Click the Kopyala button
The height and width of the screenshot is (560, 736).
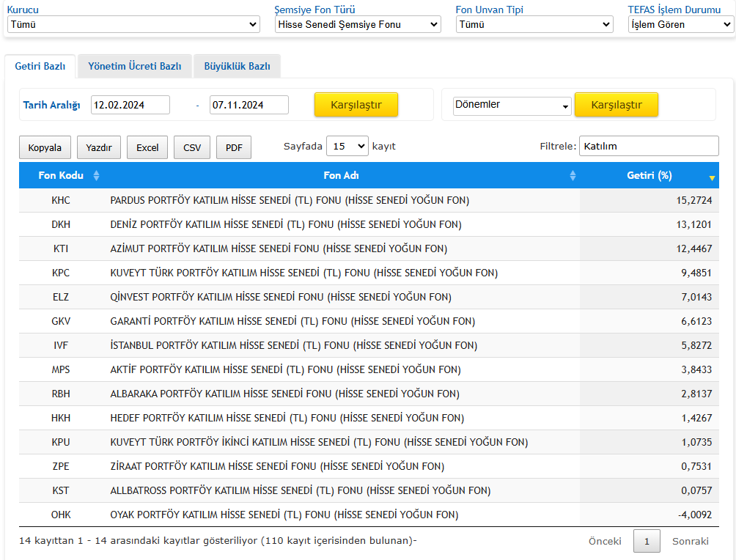(x=45, y=147)
